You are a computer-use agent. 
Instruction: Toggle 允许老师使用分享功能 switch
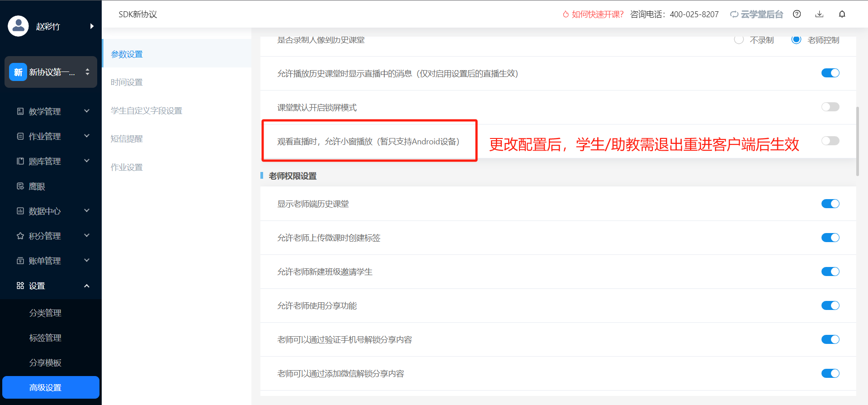click(x=830, y=305)
